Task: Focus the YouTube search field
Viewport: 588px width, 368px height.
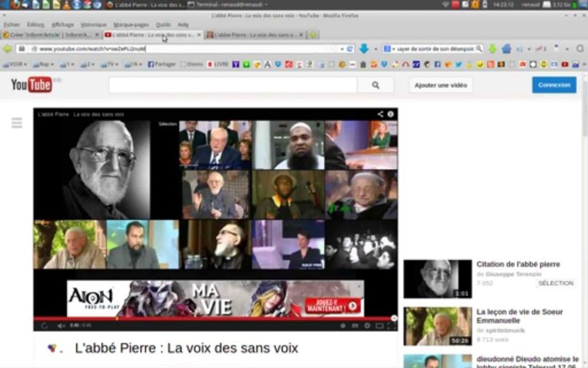Action: pos(233,85)
